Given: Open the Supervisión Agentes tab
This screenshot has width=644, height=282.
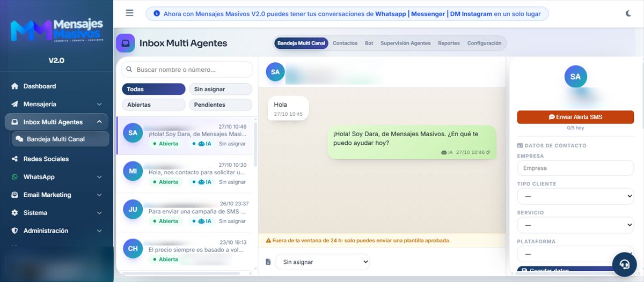Looking at the screenshot, I should click(405, 43).
